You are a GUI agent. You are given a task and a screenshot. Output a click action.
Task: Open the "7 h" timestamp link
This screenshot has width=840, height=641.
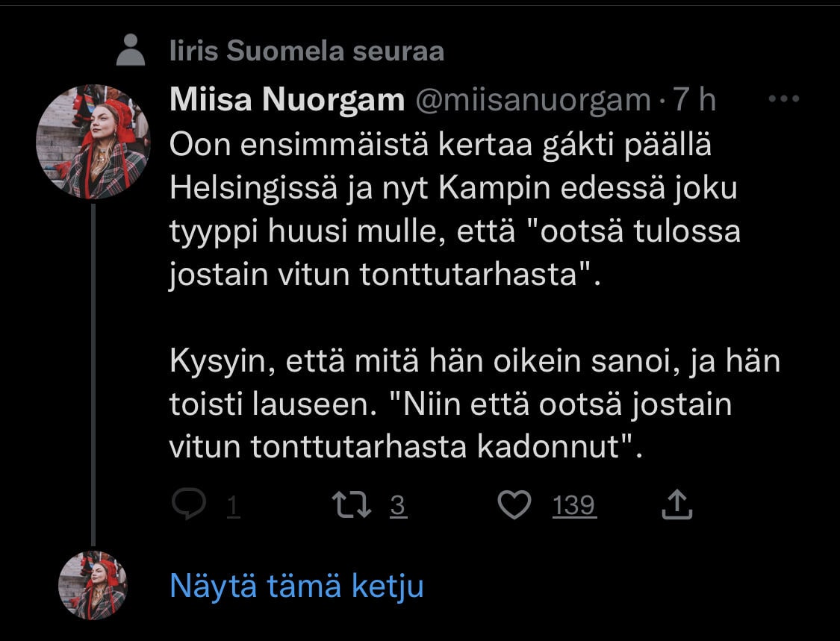[694, 100]
